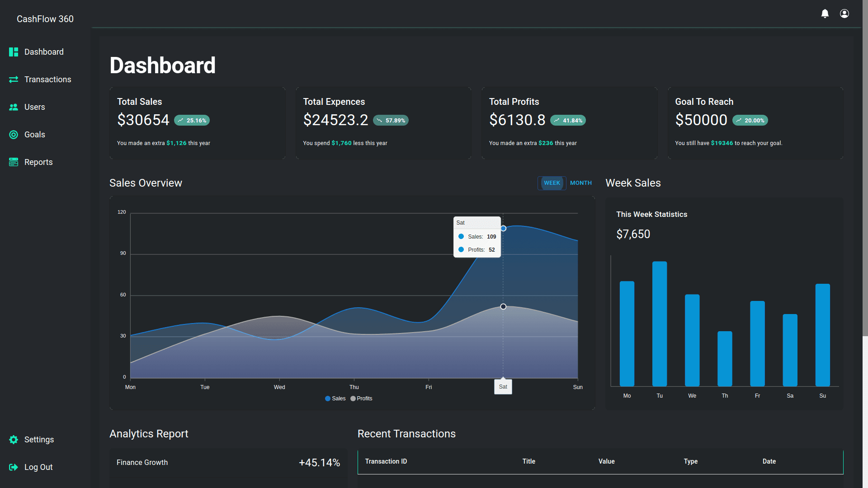Screen dimensions: 868x488
Task: Open the user account profile icon
Action: tap(844, 14)
